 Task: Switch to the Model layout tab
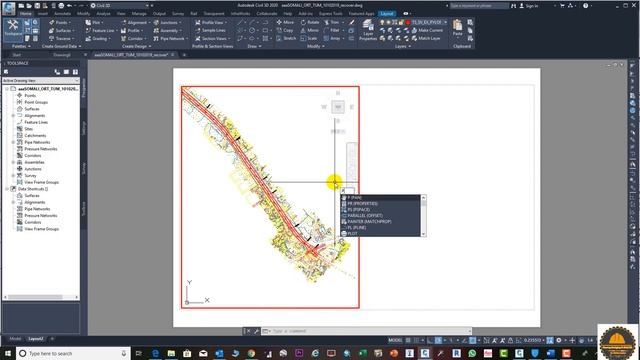[x=15, y=339]
